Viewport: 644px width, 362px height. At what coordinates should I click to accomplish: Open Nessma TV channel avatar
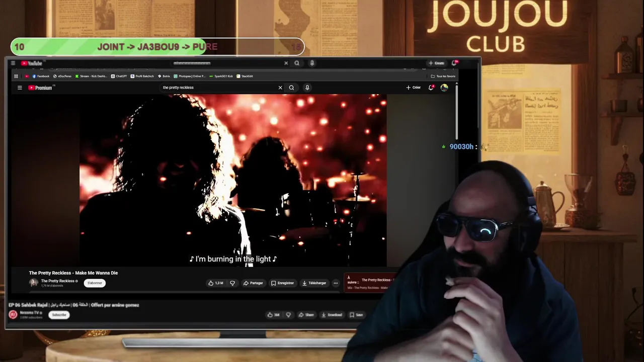point(13,315)
